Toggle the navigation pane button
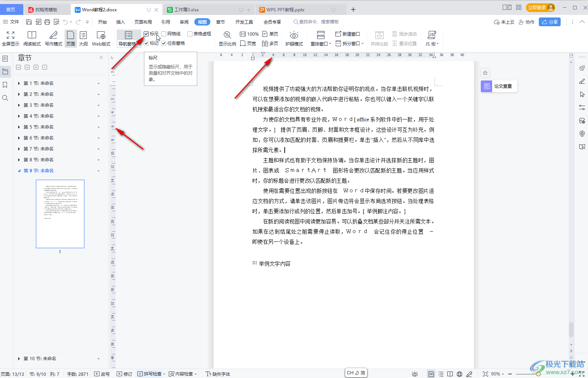The height and width of the screenshot is (378, 588). (128, 39)
